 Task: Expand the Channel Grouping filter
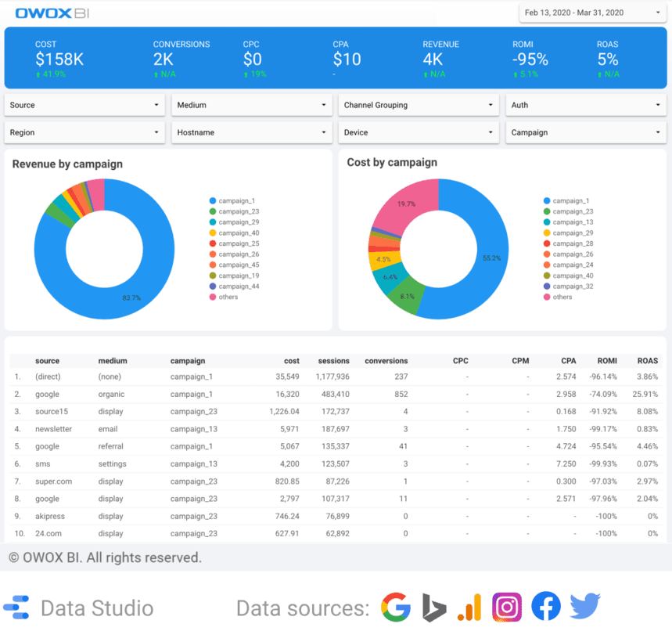418,104
